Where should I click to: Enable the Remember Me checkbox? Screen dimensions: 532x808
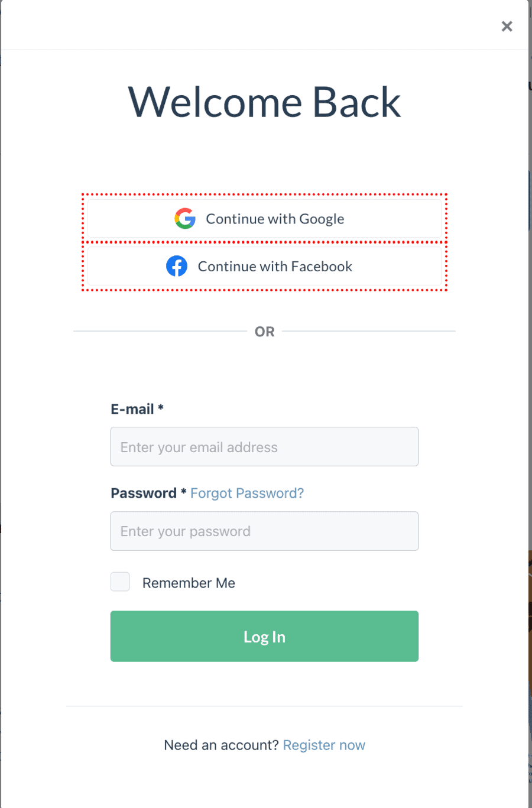coord(121,582)
